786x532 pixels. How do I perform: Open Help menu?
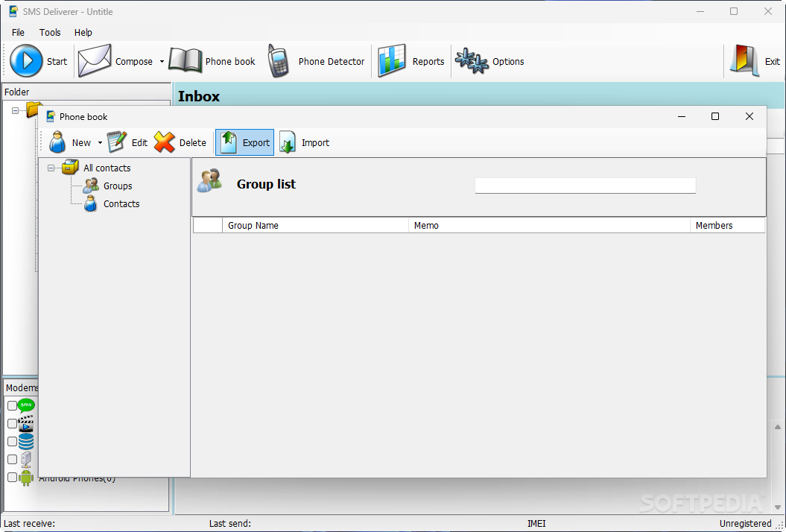pyautogui.click(x=83, y=33)
